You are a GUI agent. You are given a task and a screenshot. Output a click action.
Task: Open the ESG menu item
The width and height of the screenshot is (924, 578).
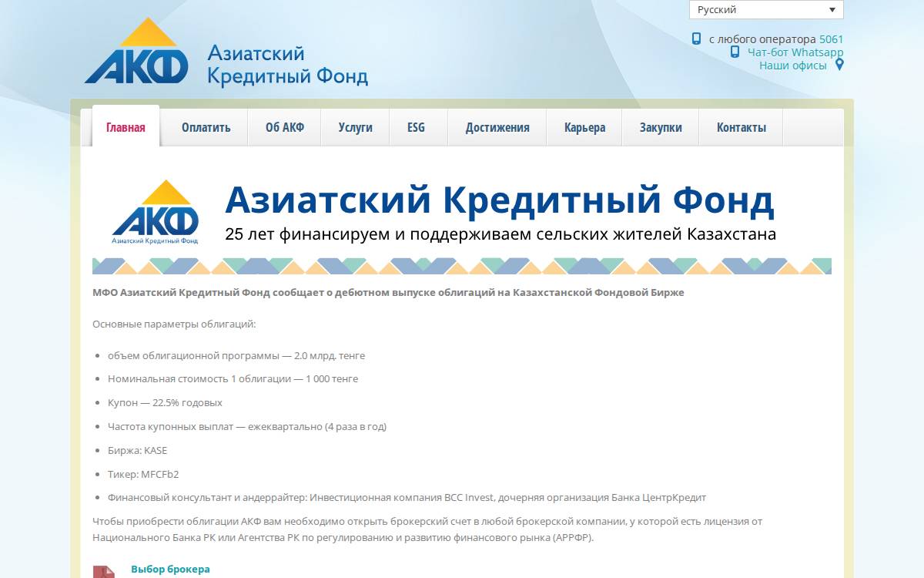point(416,127)
